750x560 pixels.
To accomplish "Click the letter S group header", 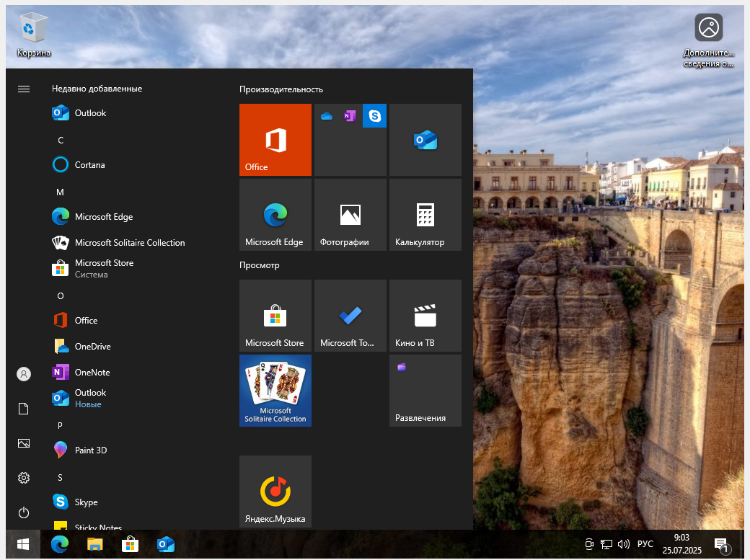I will click(x=60, y=477).
